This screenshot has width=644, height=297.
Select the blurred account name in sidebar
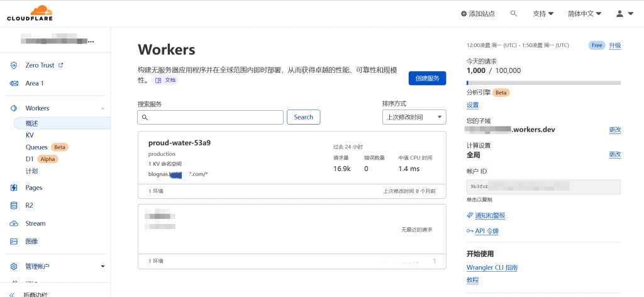point(57,40)
